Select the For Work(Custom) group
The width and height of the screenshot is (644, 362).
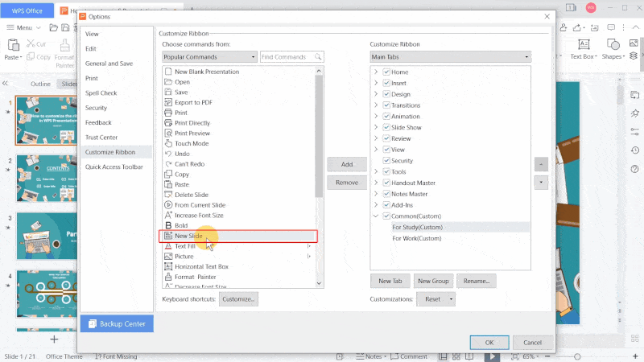(416, 238)
